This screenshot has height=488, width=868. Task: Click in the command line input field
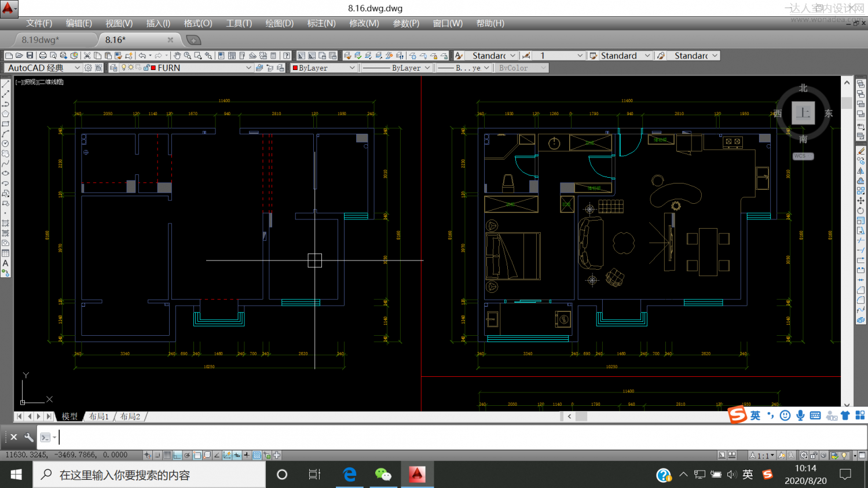460,438
